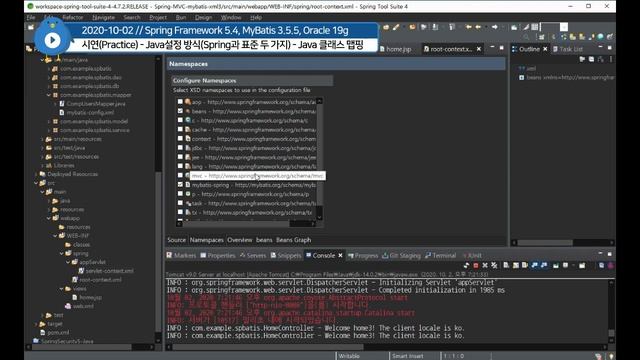Image resolution: width=640 pixels, height=360 pixels.
Task: Collapse the com.example.spbatis.mapper package
Action: (x=49, y=95)
